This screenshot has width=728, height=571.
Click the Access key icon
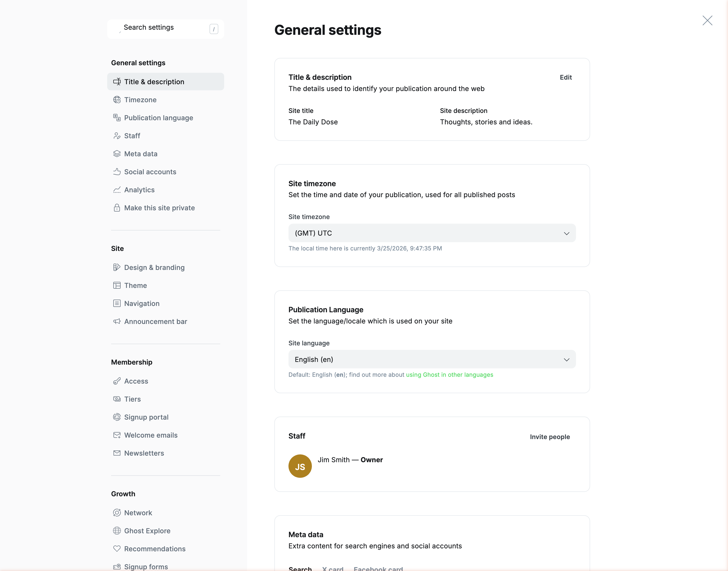pos(117,381)
